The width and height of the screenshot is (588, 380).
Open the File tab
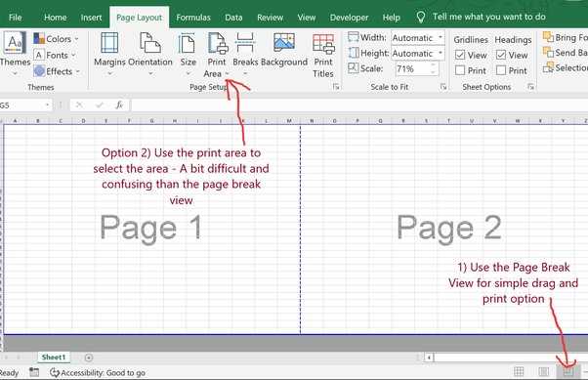tap(16, 18)
